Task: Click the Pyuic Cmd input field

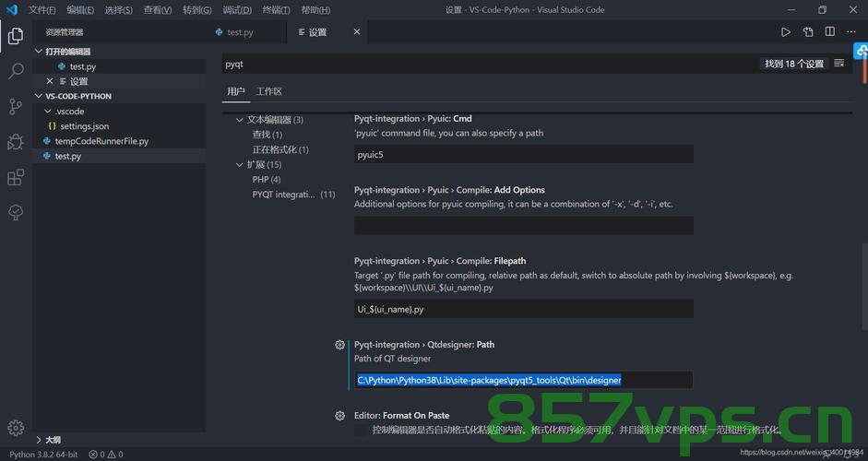Action: [524, 154]
